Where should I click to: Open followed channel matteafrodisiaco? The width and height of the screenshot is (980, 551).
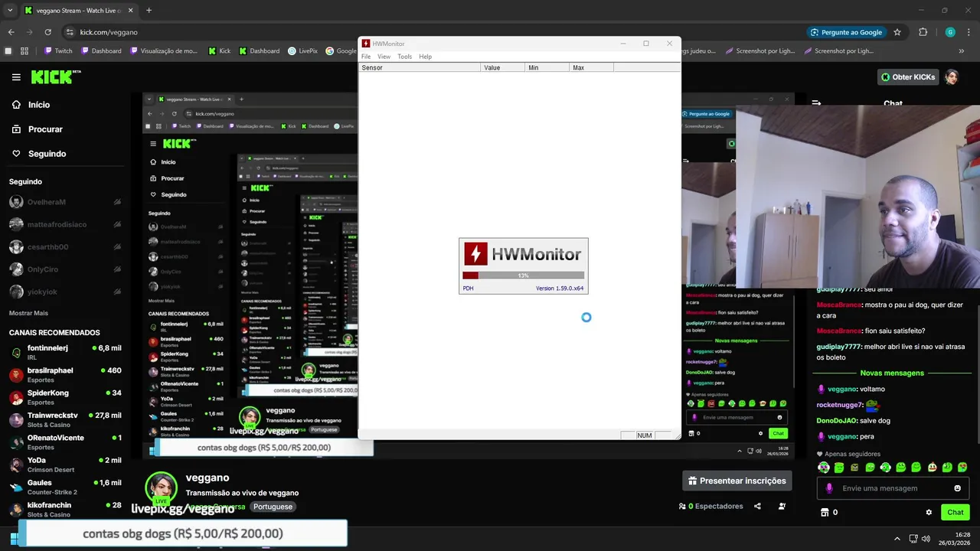click(65, 224)
